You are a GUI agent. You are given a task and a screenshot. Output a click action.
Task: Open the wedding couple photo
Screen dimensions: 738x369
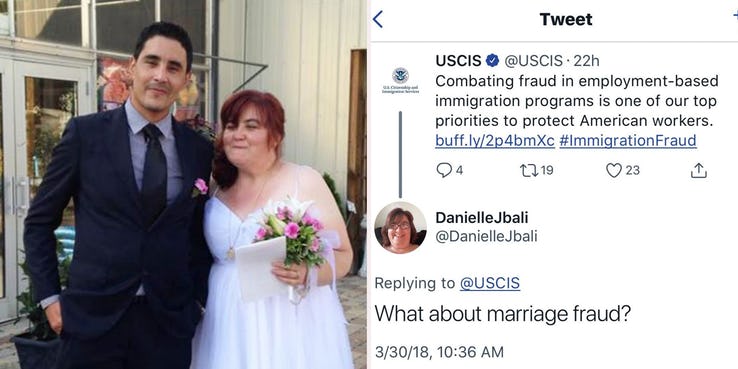(183, 184)
